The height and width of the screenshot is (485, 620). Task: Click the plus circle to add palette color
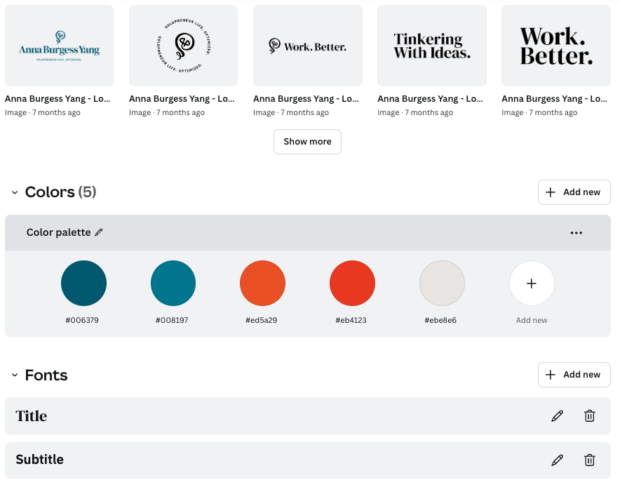pyautogui.click(x=531, y=283)
